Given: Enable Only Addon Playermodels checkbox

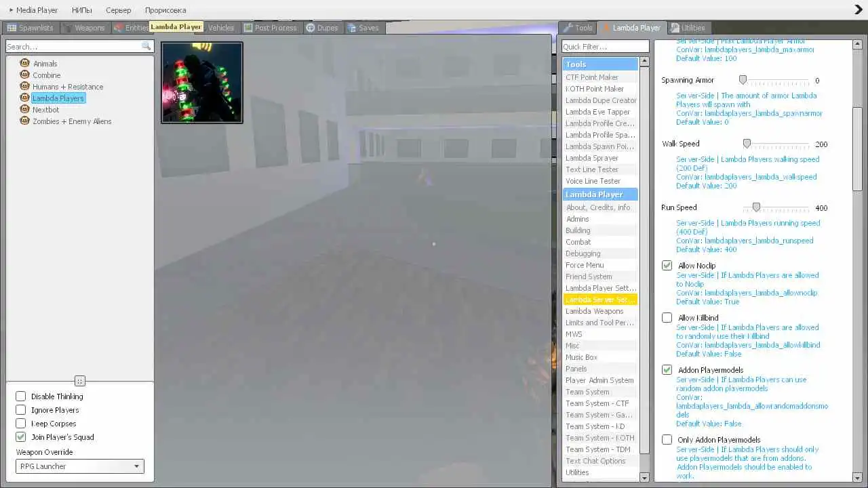Looking at the screenshot, I should point(667,440).
